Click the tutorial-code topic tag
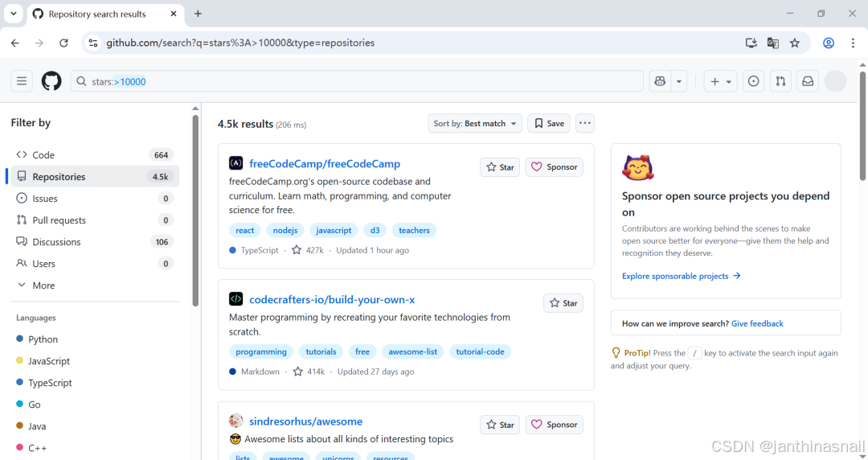This screenshot has width=868, height=460. 480,351
